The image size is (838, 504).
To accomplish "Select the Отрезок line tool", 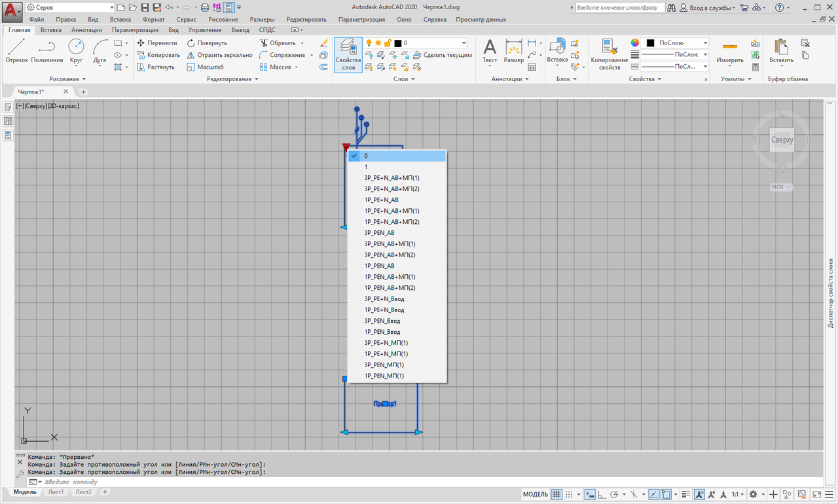I will 16,52.
